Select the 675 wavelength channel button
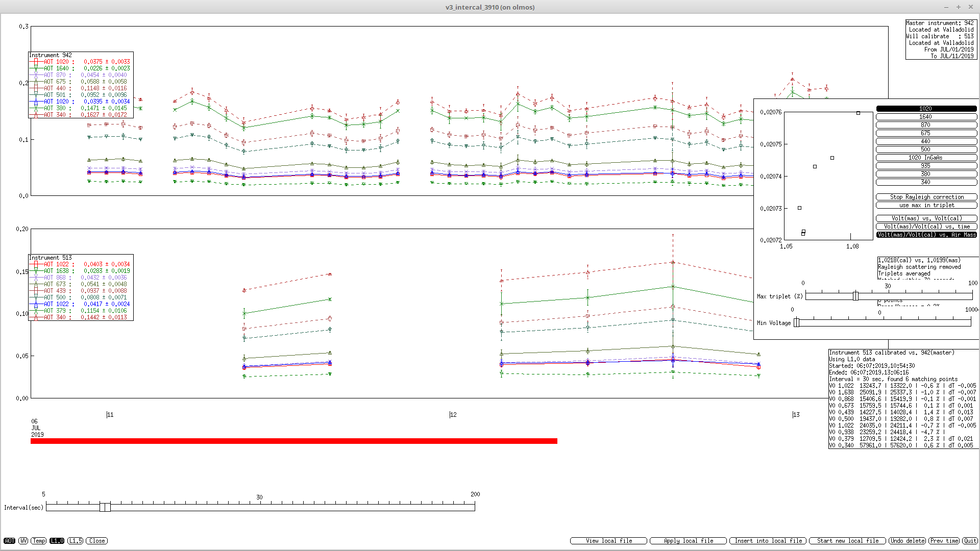 (x=926, y=133)
